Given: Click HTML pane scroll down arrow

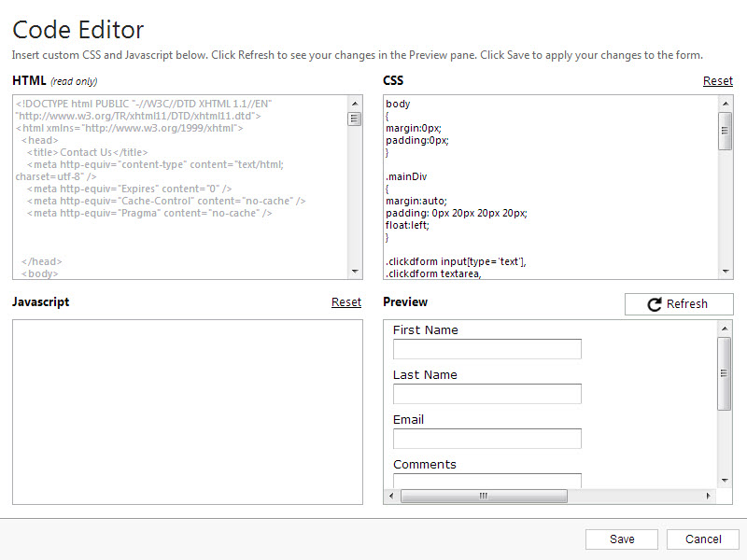Looking at the screenshot, I should [355, 272].
